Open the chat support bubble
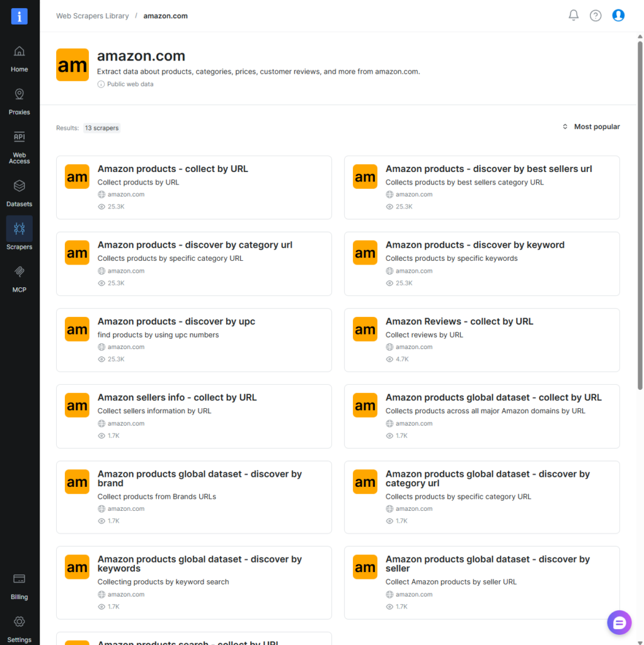The width and height of the screenshot is (644, 645). (x=619, y=622)
